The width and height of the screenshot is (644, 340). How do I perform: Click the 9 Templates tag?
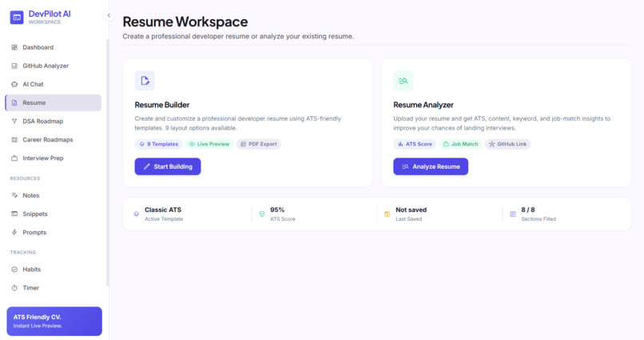tap(158, 144)
